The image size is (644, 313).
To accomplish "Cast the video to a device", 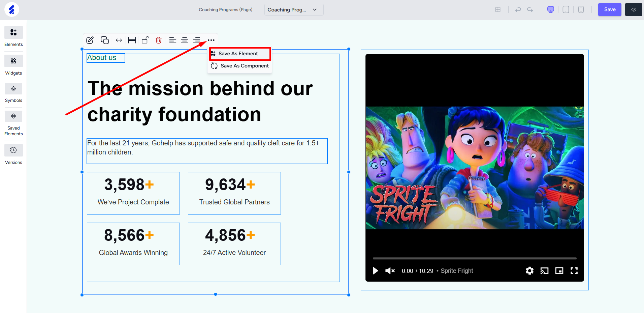I will [x=544, y=271].
